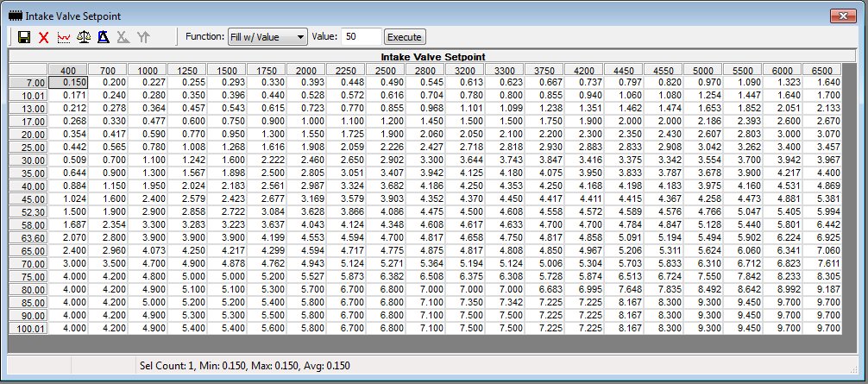The height and width of the screenshot is (384, 868).
Task: Select the 6500 column header
Action: click(822, 70)
